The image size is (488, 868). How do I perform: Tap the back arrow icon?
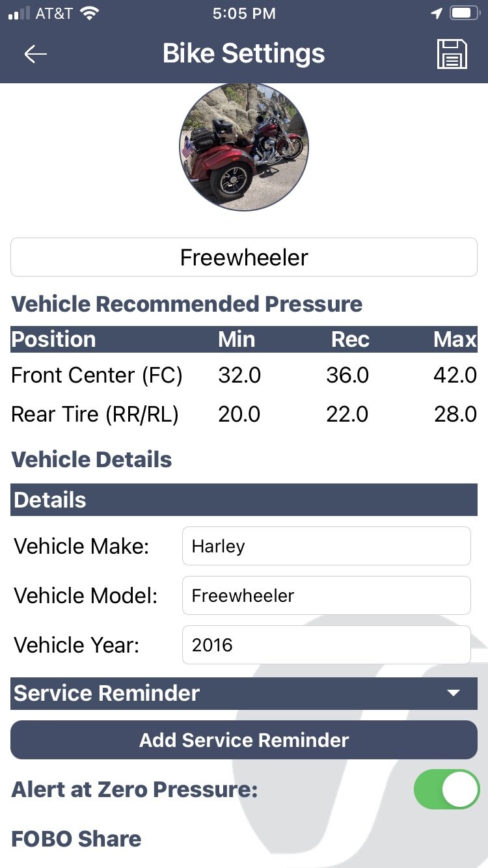(x=35, y=54)
